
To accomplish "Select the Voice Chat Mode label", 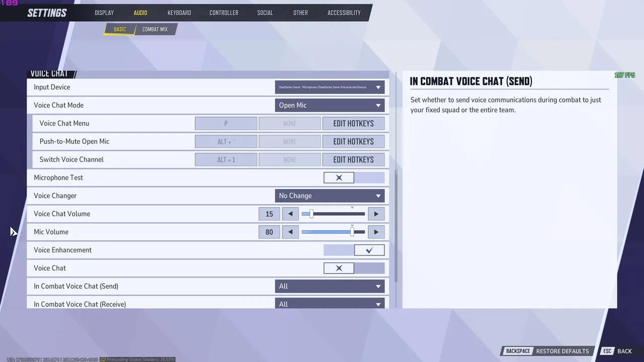I will [x=58, y=105].
